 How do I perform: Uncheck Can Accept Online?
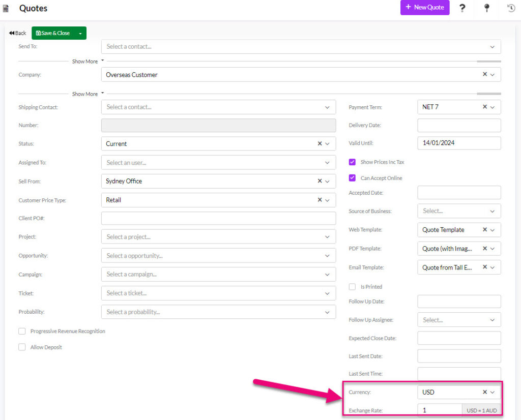pos(352,178)
